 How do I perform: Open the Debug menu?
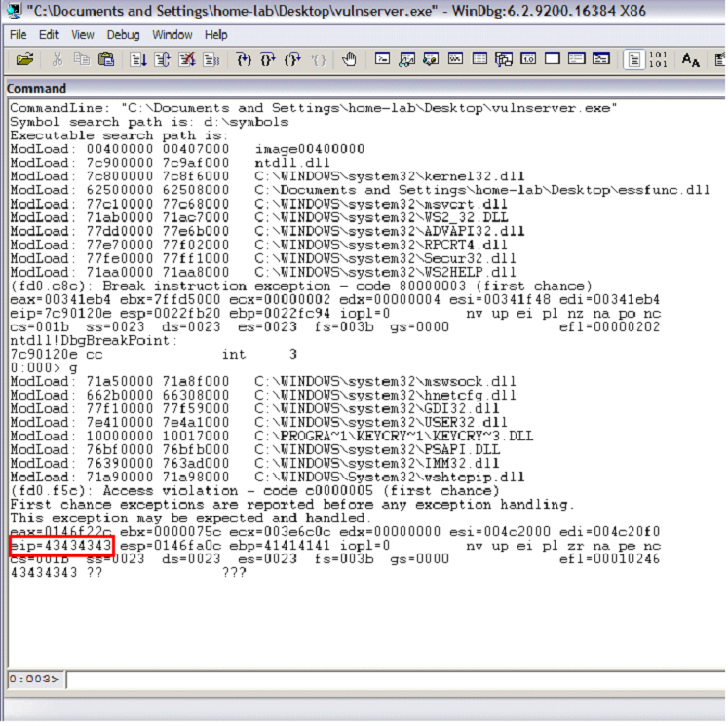click(x=123, y=35)
